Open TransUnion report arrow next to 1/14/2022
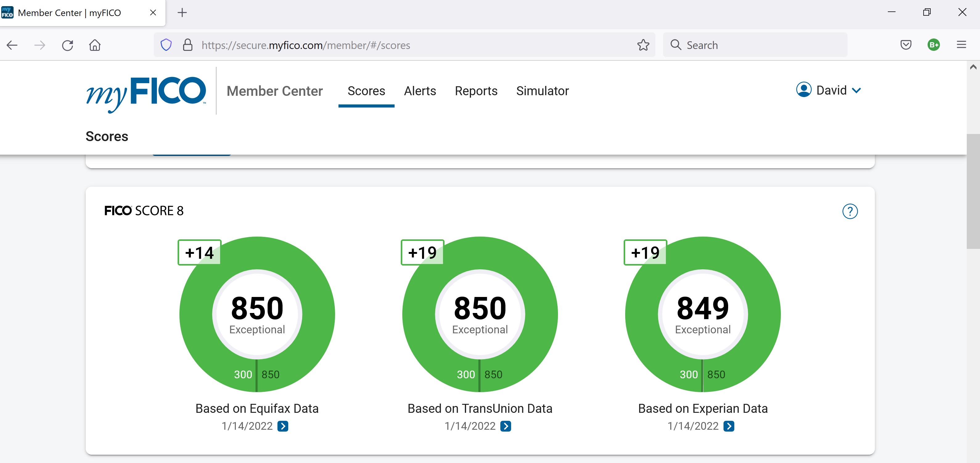This screenshot has width=980, height=463. point(506,426)
